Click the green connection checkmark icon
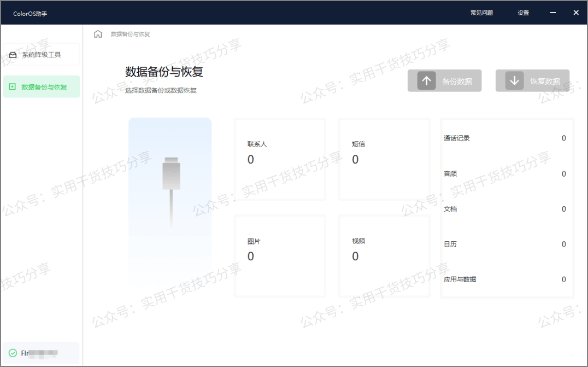This screenshot has width=588, height=367. point(12,353)
